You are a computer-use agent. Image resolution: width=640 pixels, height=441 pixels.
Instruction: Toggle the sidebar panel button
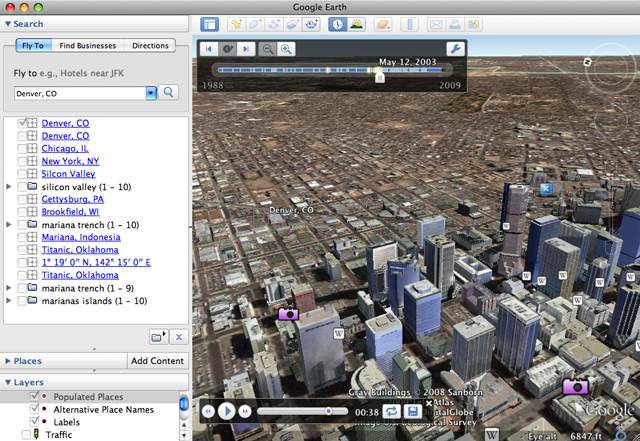[210, 24]
